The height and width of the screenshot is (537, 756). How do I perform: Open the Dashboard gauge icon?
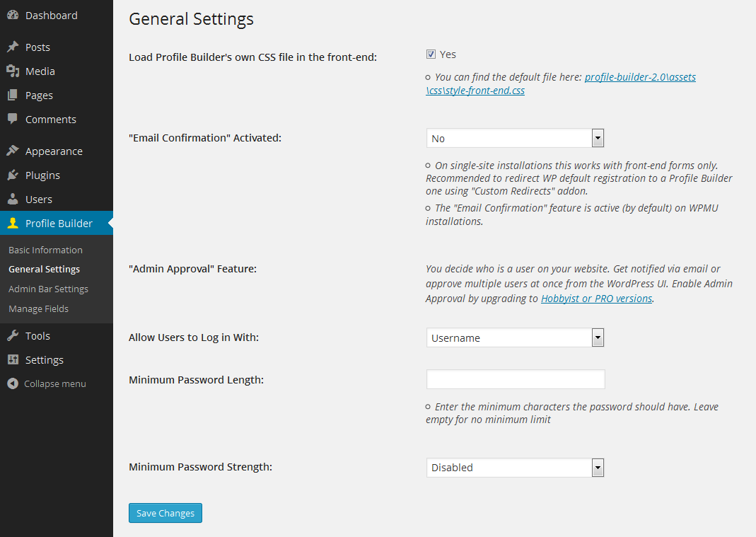point(13,15)
